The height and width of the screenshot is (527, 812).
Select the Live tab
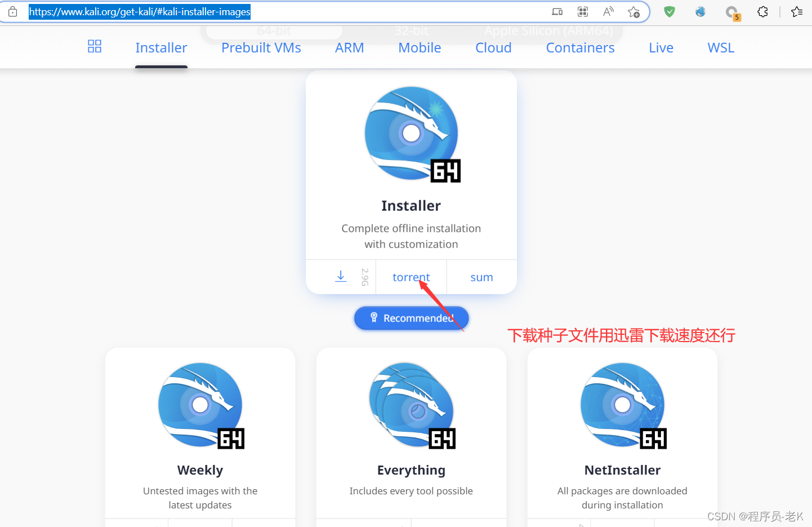[x=661, y=48]
